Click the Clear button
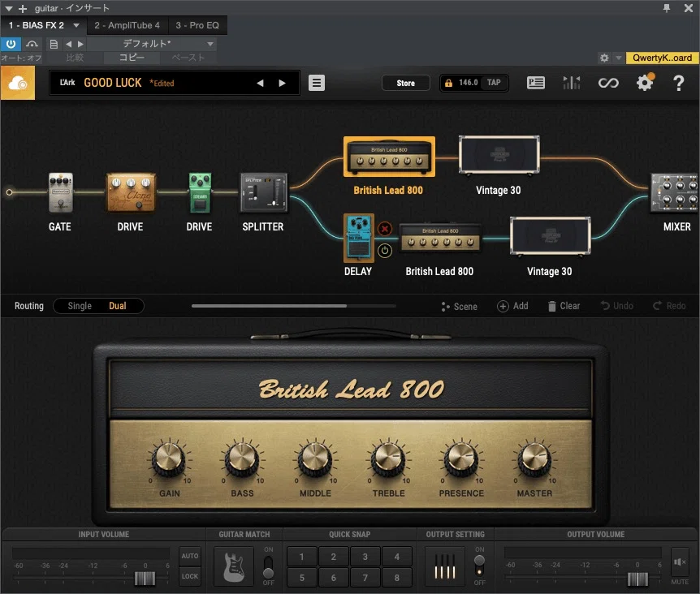This screenshot has height=594, width=700. click(x=564, y=306)
